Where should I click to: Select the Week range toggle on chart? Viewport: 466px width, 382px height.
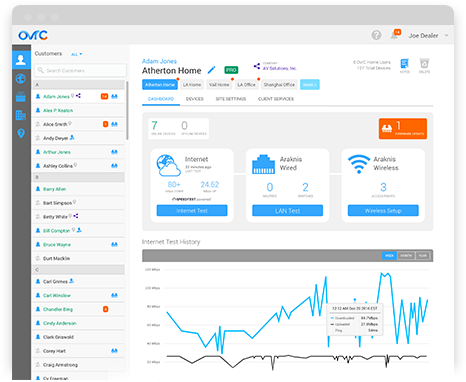point(389,256)
